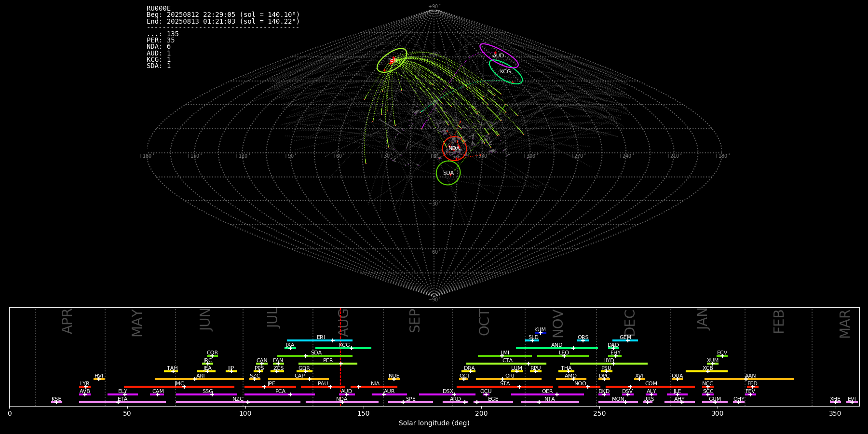The height and width of the screenshot is (434, 868).
Task: Click the 'KCG: 1' count in legend
Action: (x=159, y=59)
